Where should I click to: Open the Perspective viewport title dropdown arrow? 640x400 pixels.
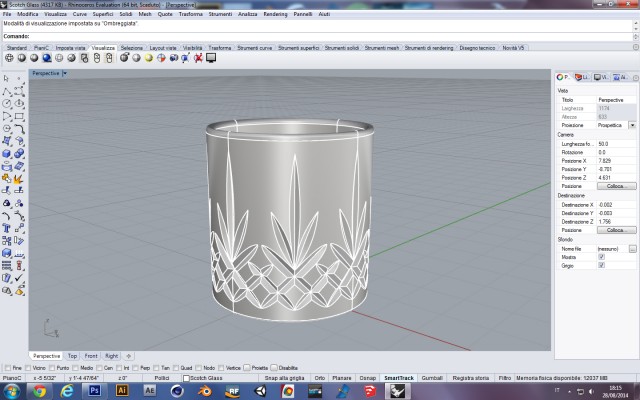[x=64, y=73]
